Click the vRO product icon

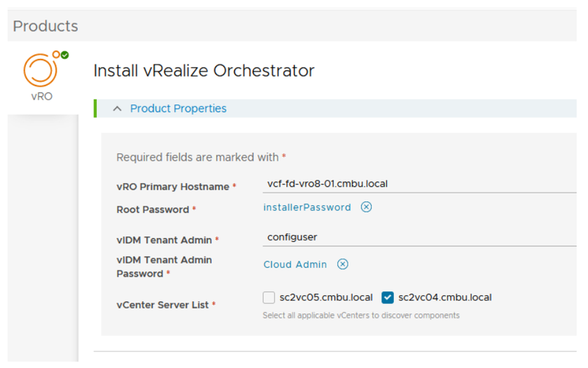pyautogui.click(x=40, y=69)
